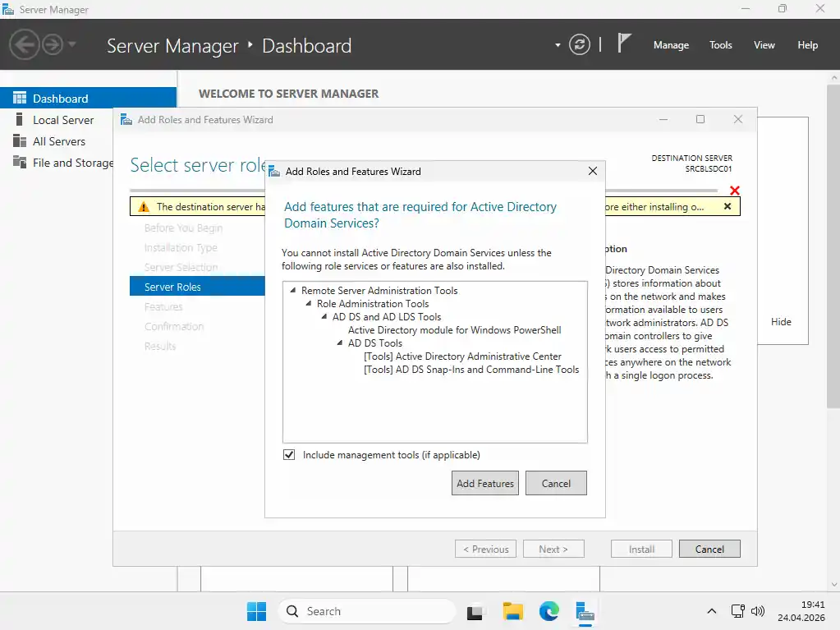Select Local Server in sidebar
The width and height of the screenshot is (840, 630).
(x=63, y=120)
